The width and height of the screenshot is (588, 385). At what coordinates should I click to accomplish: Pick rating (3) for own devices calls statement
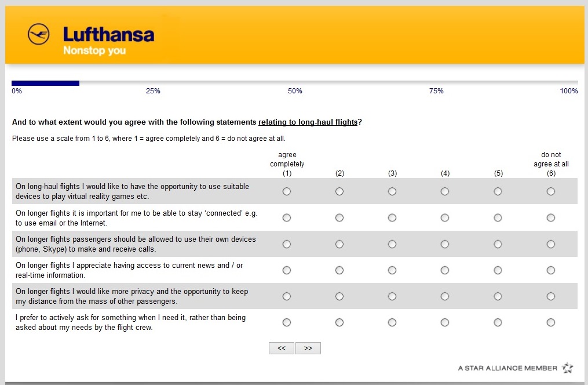(392, 244)
